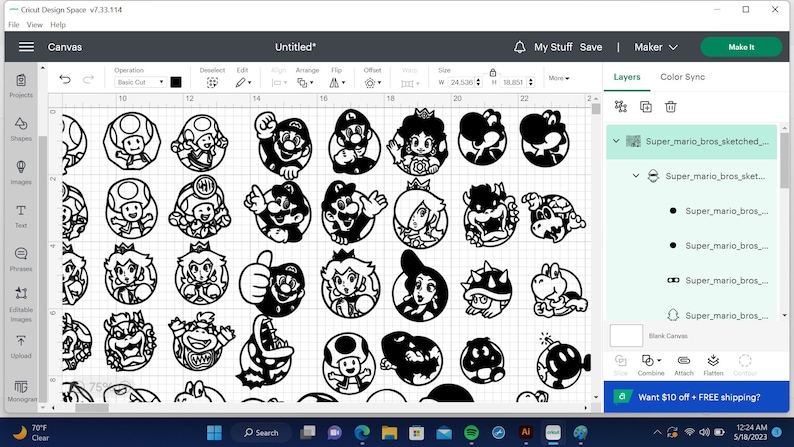Image resolution: width=794 pixels, height=447 pixels.
Task: Open the Arrange dropdown
Action: click(x=305, y=83)
